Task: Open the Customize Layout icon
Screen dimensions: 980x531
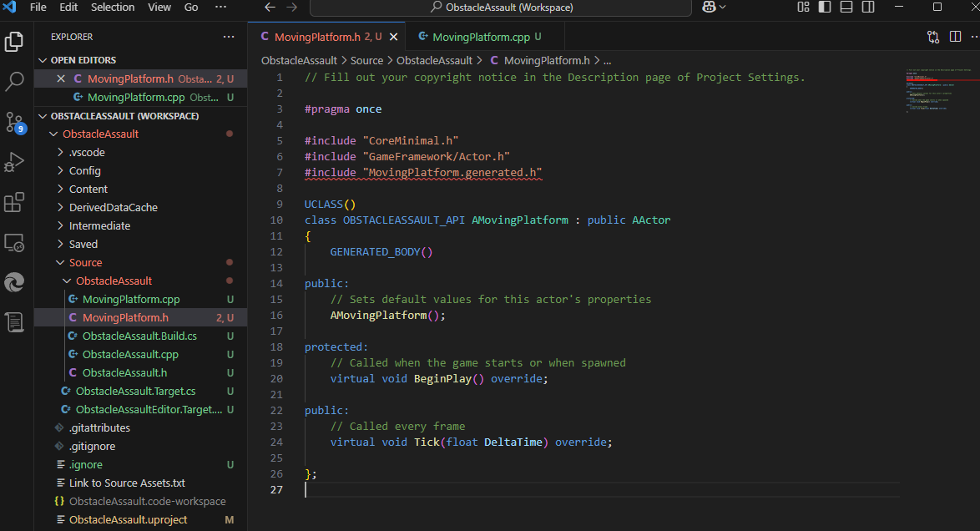Action: pos(803,7)
